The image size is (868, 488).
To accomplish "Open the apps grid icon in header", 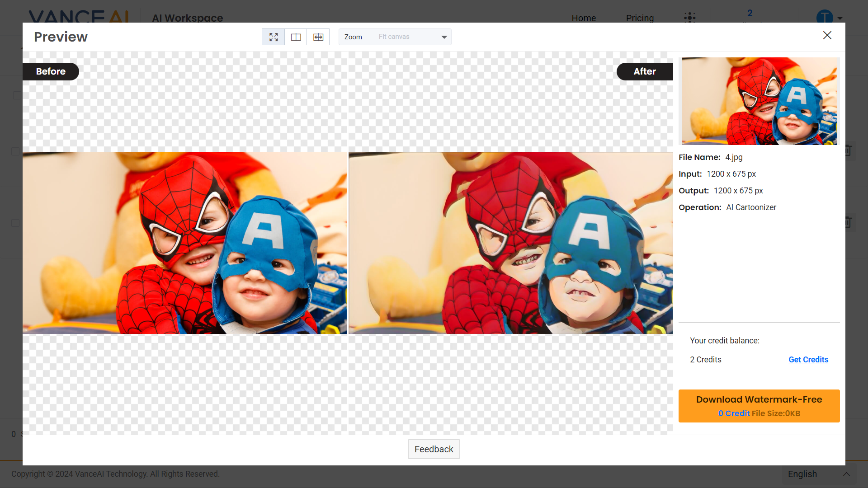I will coord(690,18).
